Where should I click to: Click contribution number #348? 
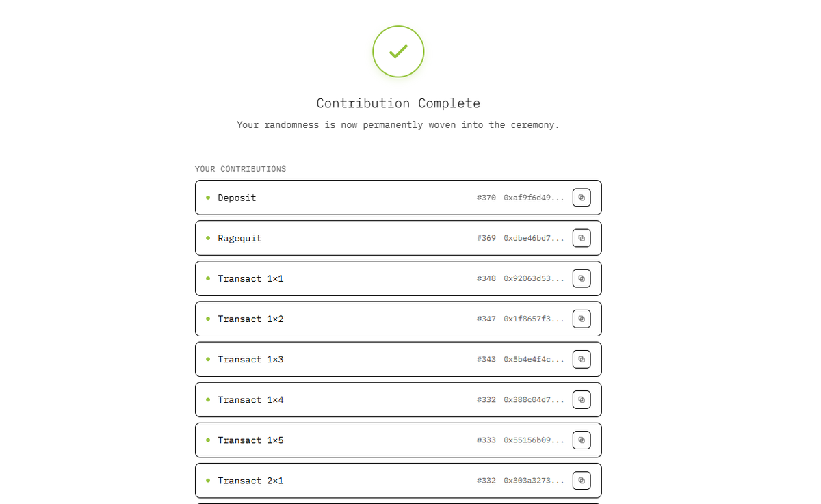(486, 278)
